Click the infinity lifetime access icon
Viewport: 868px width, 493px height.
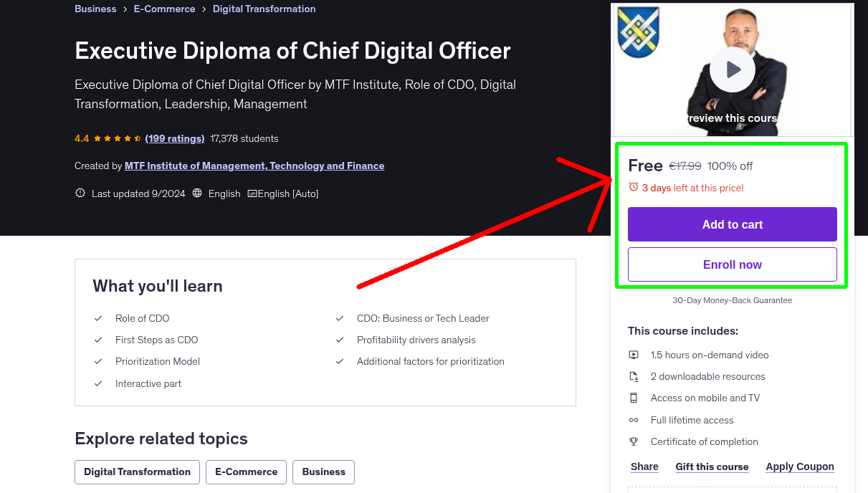(x=634, y=420)
